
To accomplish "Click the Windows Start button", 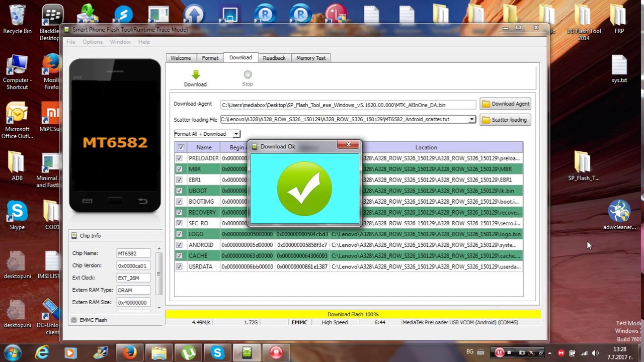I will (12, 352).
